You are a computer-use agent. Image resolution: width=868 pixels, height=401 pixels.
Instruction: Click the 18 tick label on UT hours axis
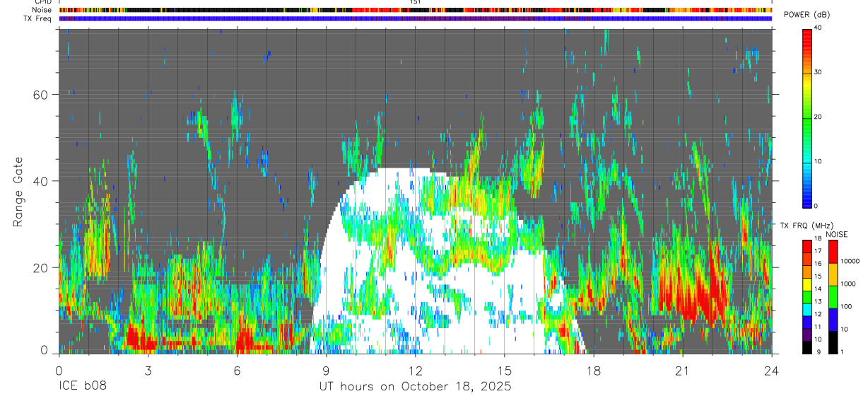pos(593,371)
